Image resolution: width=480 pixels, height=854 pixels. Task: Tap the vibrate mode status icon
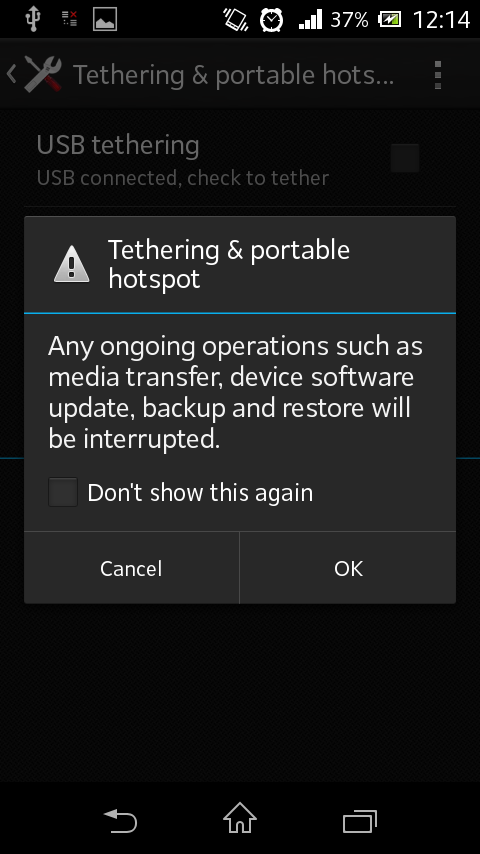(x=236, y=20)
